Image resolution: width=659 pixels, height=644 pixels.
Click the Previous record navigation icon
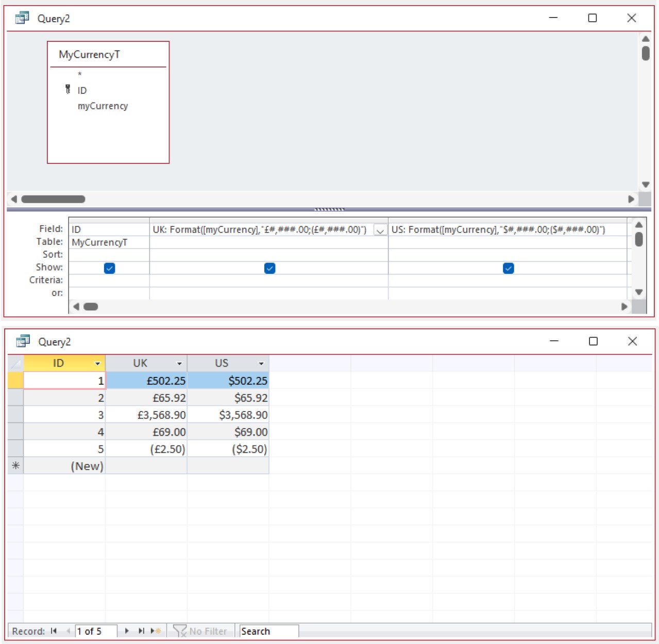67,631
